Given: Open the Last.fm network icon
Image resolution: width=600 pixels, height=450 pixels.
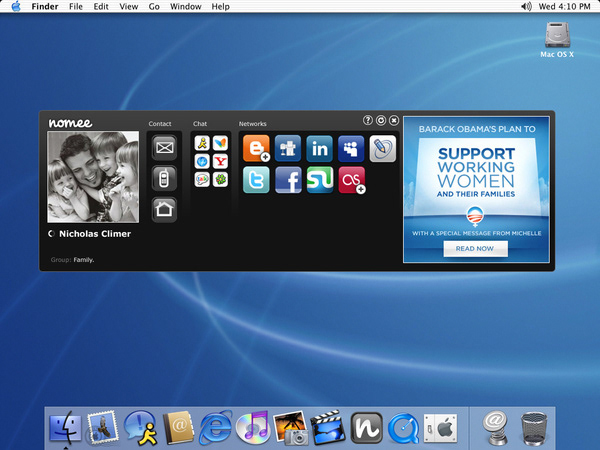Looking at the screenshot, I should [x=351, y=180].
